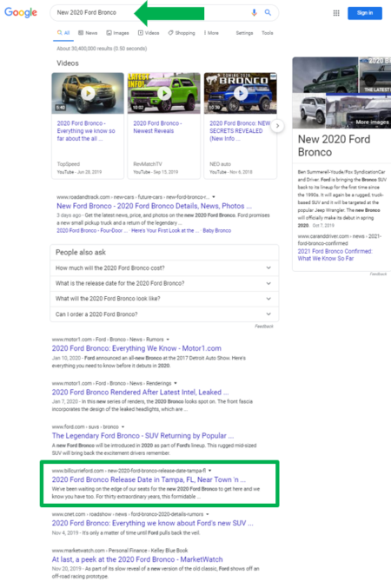
Task: Open '2020 Ford Bronco - Everything we know so far' video link
Action: click(x=86, y=131)
